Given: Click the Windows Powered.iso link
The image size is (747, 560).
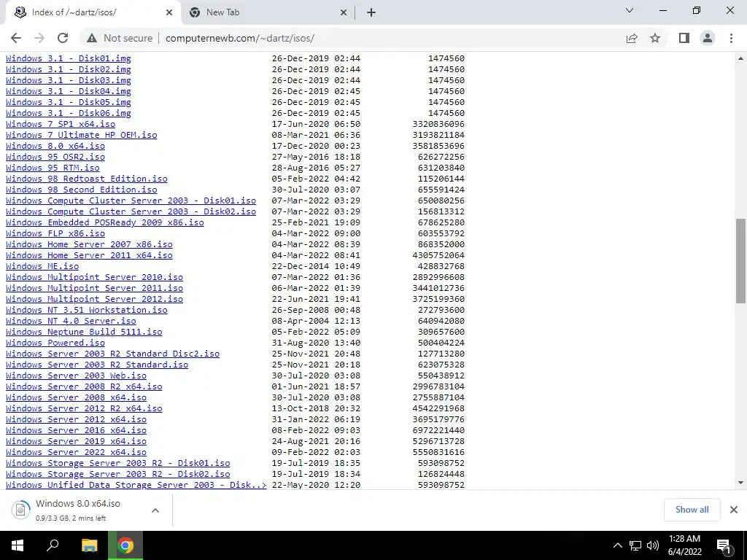Looking at the screenshot, I should (55, 343).
